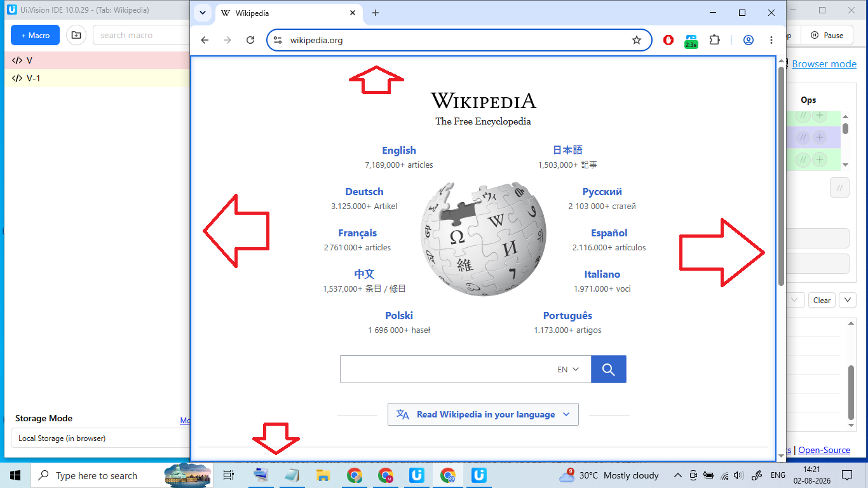Open the Chrome profile icon
Screen dimensions: 868x488
(x=748, y=40)
